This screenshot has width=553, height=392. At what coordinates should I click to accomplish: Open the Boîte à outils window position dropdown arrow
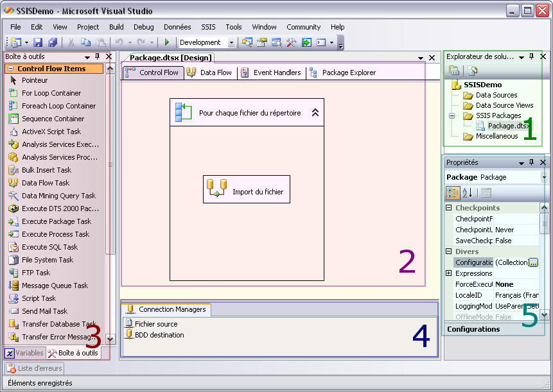tap(87, 56)
